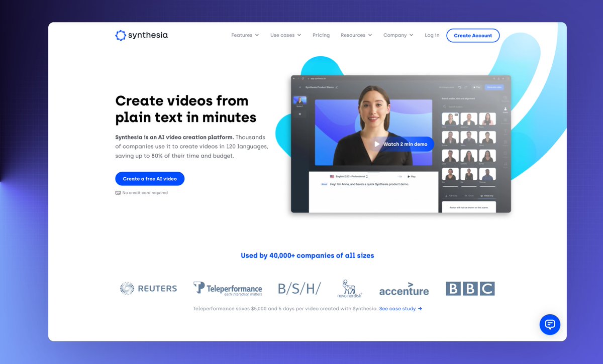Click the Reuters logo
The image size is (603, 364).
[x=149, y=288]
